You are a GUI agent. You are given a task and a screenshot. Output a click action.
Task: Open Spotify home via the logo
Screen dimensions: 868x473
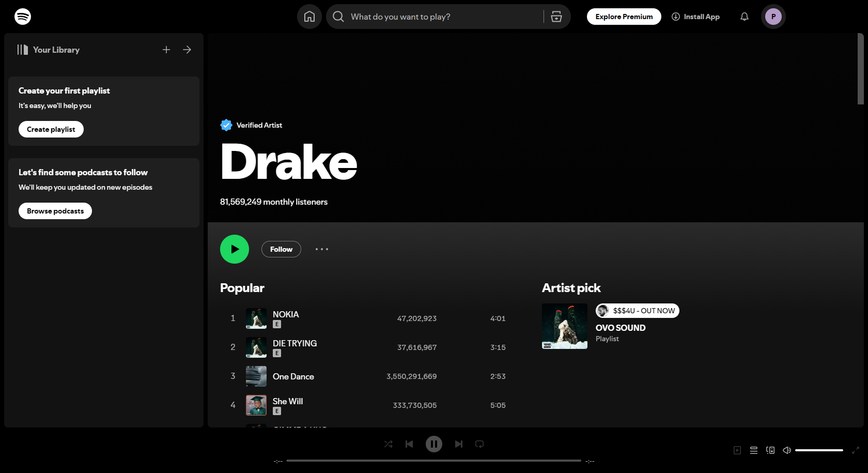pos(23,17)
